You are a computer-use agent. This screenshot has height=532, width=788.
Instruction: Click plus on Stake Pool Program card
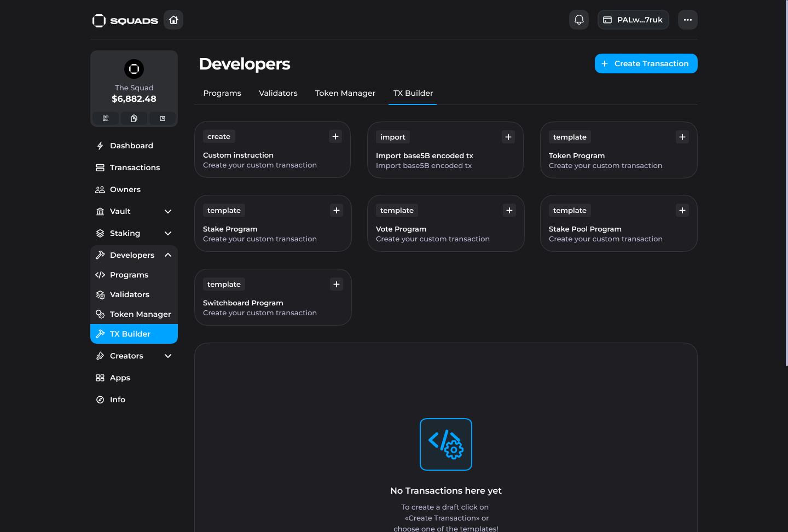click(682, 210)
